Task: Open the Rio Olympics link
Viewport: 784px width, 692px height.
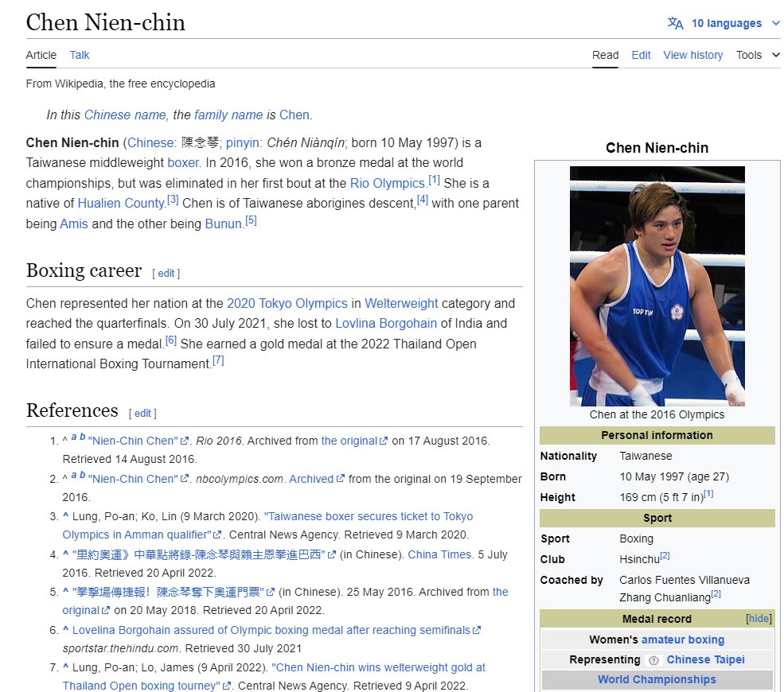Action: (387, 184)
